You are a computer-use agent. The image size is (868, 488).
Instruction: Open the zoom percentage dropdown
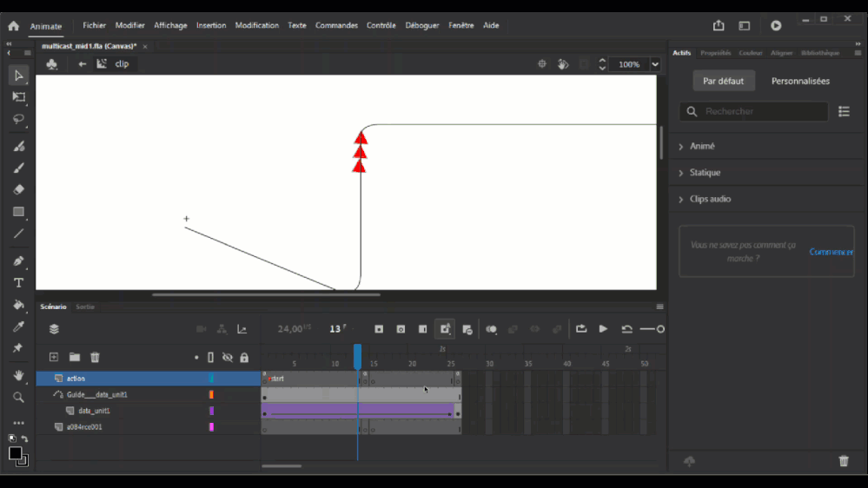pyautogui.click(x=655, y=64)
